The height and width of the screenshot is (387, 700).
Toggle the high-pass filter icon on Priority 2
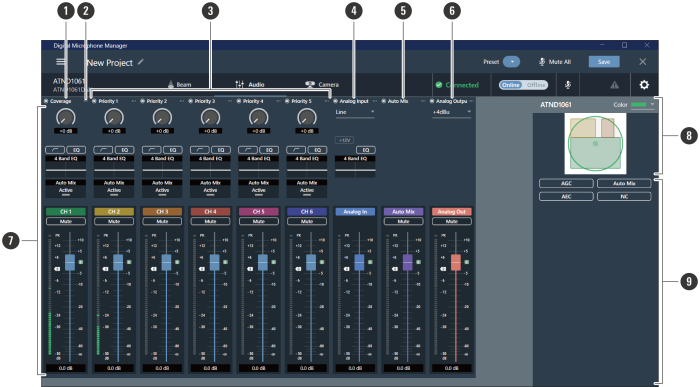point(151,150)
